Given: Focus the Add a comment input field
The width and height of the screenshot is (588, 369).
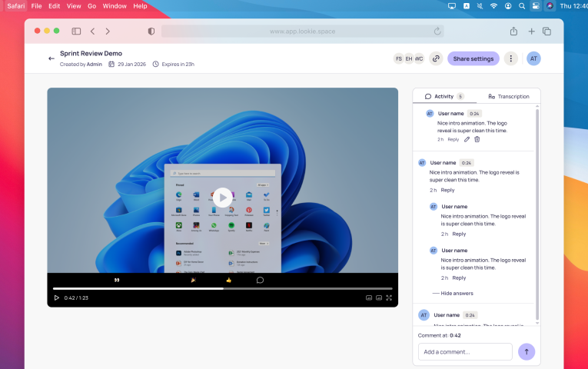Looking at the screenshot, I should pyautogui.click(x=465, y=351).
